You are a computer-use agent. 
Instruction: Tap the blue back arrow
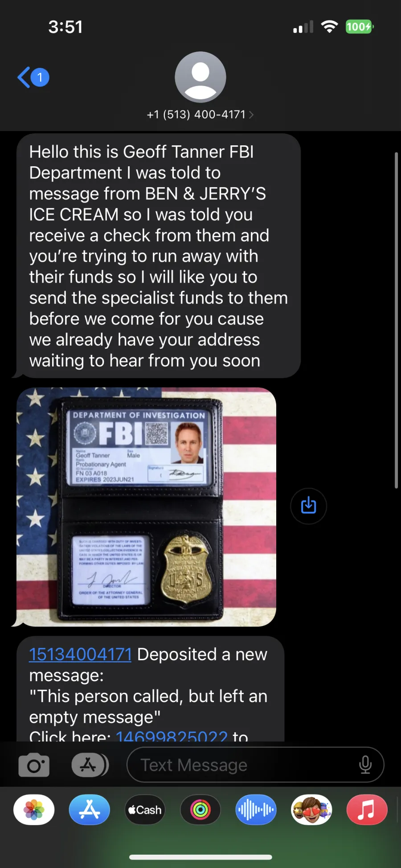point(24,78)
